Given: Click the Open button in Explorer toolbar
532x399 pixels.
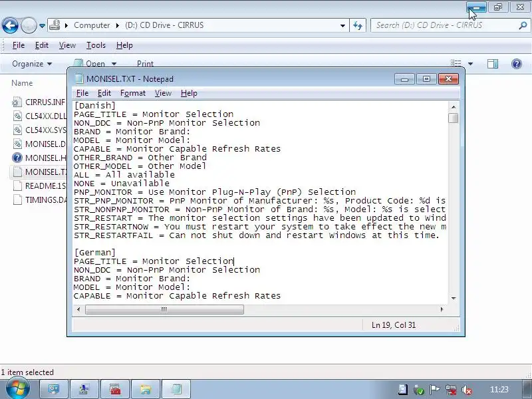Looking at the screenshot, I should [x=89, y=63].
